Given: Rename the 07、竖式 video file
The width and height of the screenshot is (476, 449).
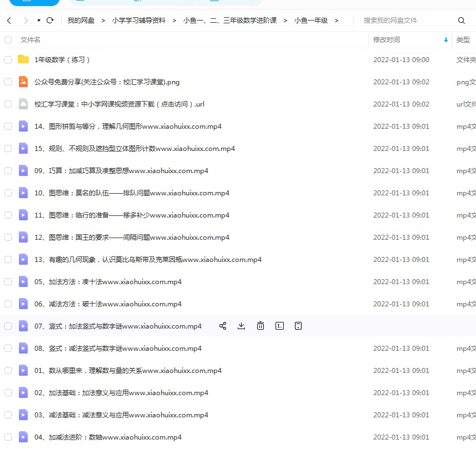Looking at the screenshot, I should (x=279, y=326).
